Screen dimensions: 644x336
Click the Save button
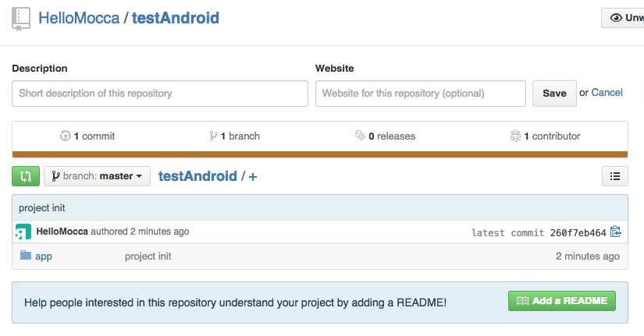pos(554,94)
